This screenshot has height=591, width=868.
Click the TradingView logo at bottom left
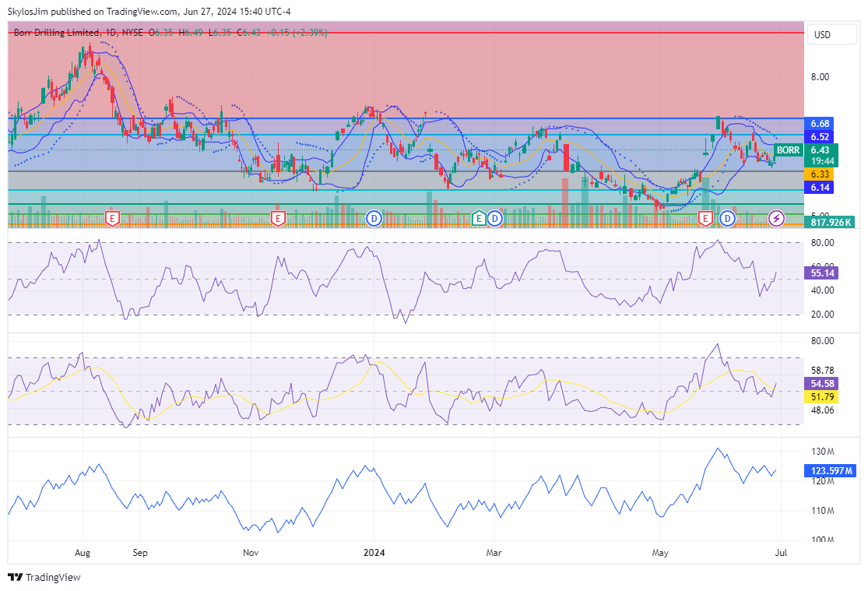coord(44,577)
